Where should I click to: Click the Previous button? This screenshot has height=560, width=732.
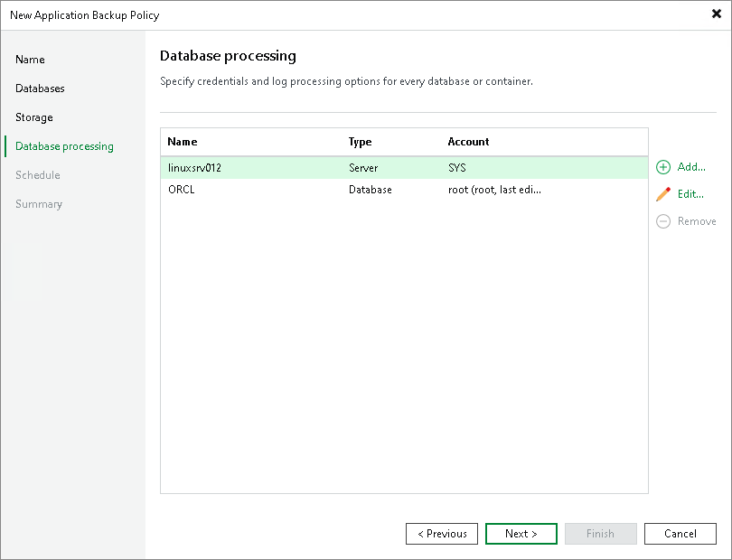[442, 534]
